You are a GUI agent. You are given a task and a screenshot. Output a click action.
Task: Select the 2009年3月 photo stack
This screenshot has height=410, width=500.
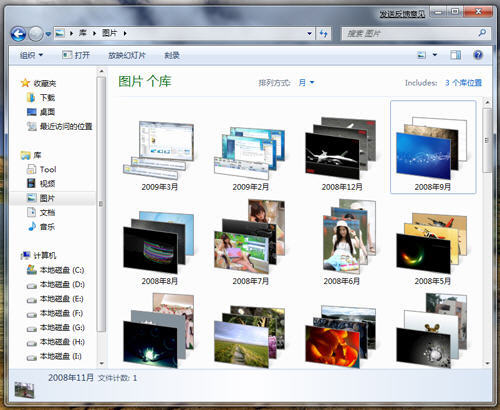point(159,154)
